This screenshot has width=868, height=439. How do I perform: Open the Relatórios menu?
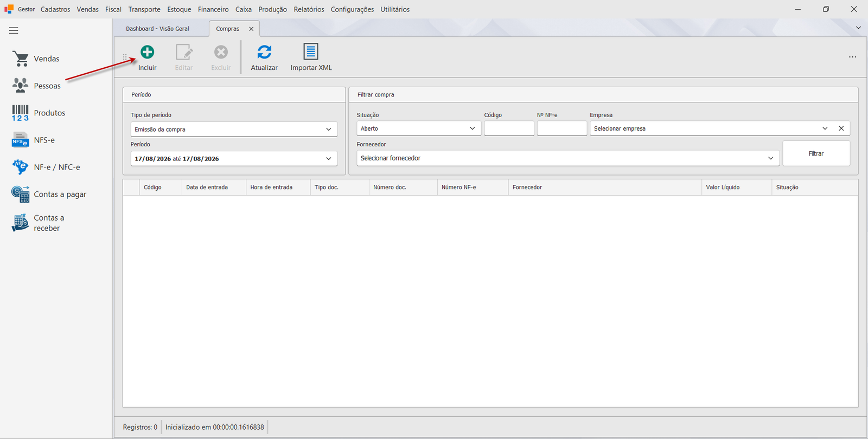pos(309,9)
